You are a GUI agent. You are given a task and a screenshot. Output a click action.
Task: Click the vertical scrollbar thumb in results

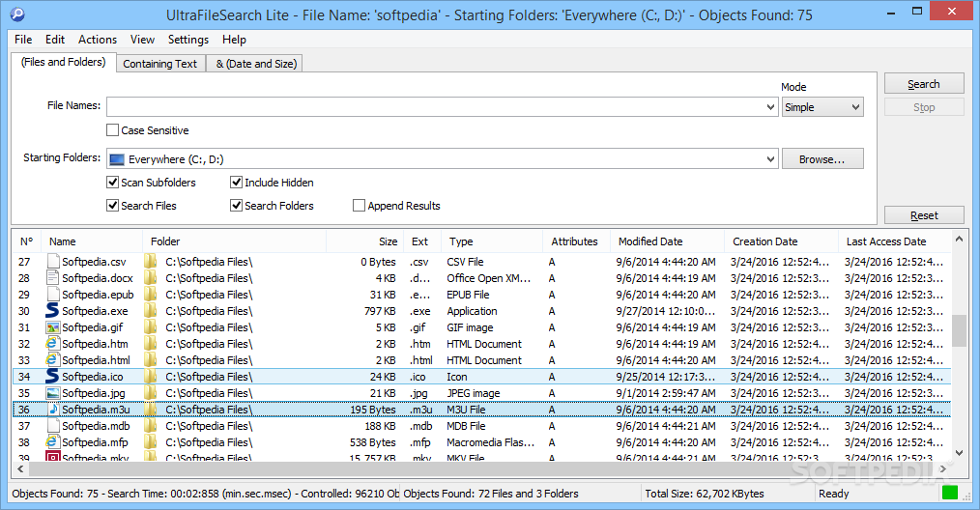pos(960,330)
